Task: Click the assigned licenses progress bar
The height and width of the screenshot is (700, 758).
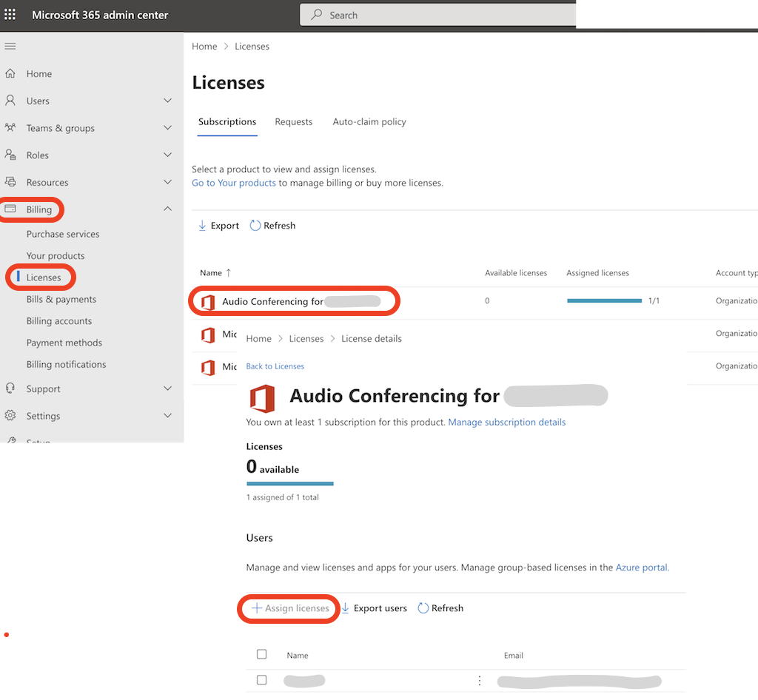Action: tap(604, 301)
